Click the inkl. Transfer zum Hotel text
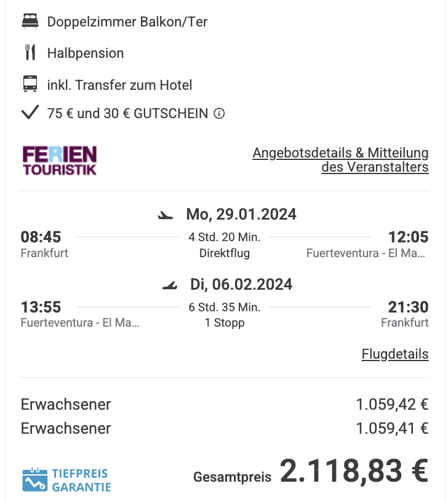Viewport: 448px width, 502px height. pos(119,85)
